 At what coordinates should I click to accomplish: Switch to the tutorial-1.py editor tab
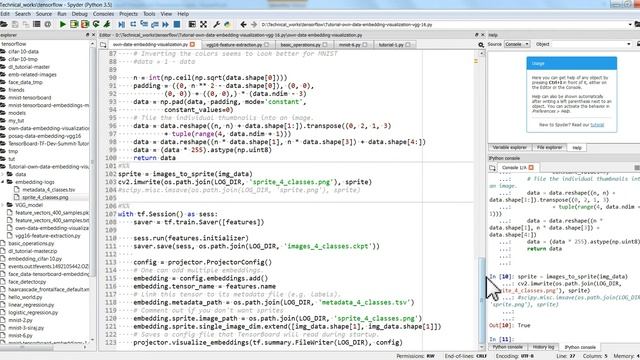tap(394, 44)
